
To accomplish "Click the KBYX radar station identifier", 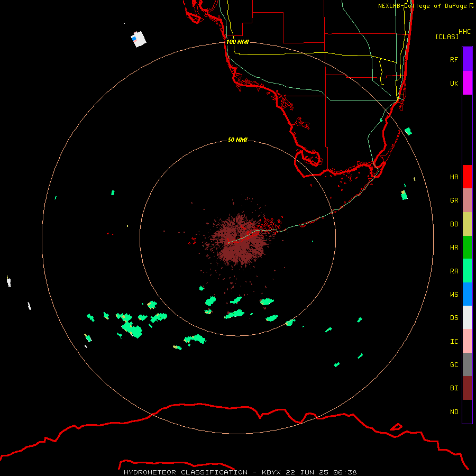I will [271, 472].
